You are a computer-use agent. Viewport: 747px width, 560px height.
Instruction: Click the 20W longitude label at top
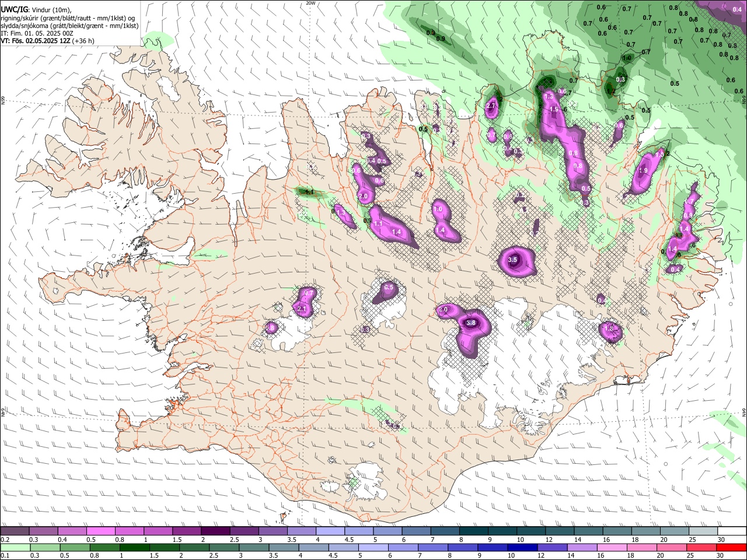[310, 3]
